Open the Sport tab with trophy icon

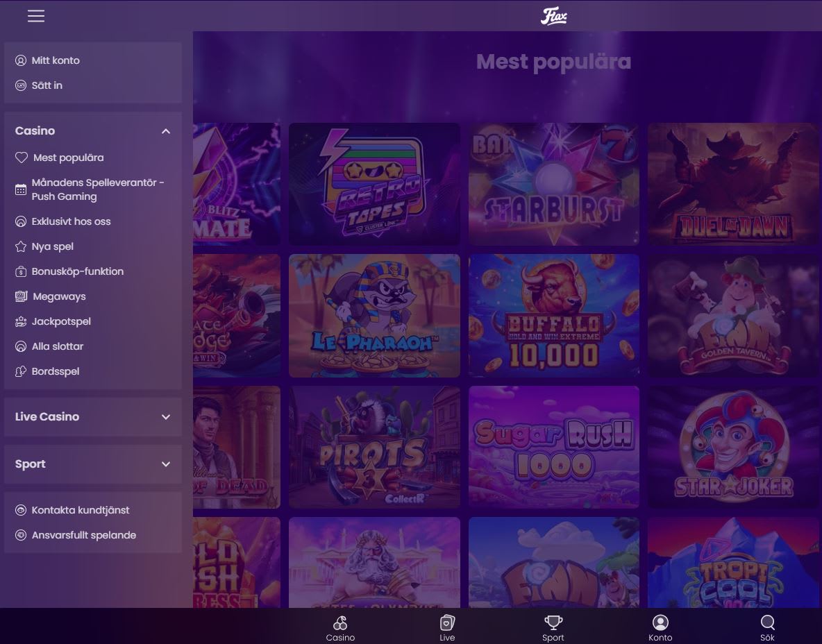point(553,628)
